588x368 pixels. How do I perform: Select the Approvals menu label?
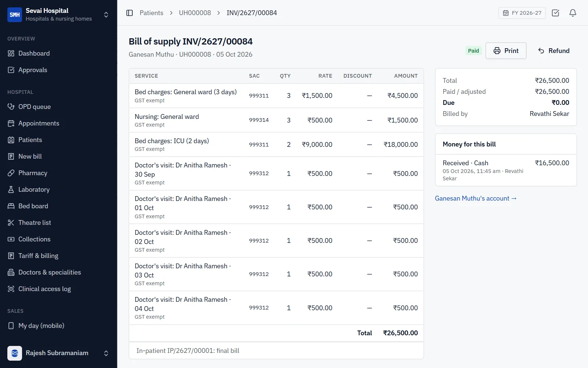33,70
